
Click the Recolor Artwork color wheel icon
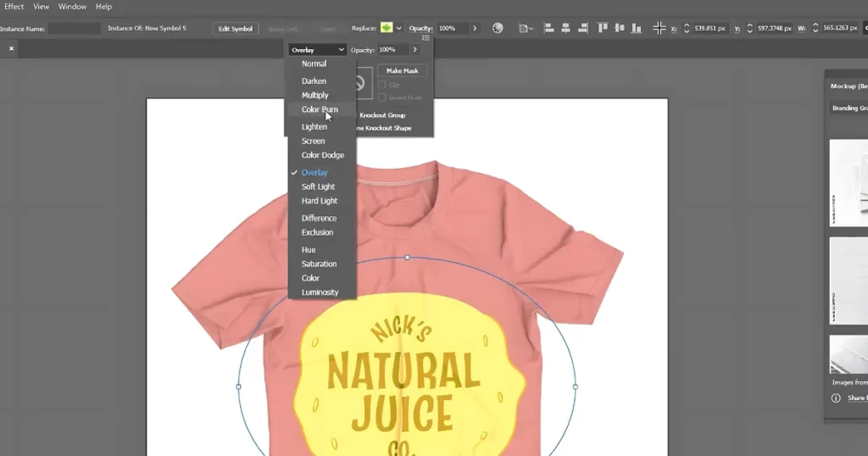(498, 28)
